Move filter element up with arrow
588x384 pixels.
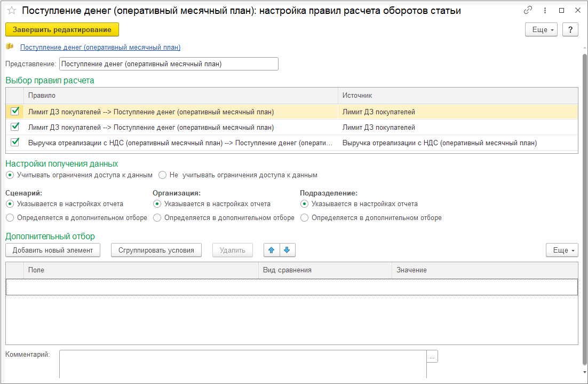[x=272, y=250]
